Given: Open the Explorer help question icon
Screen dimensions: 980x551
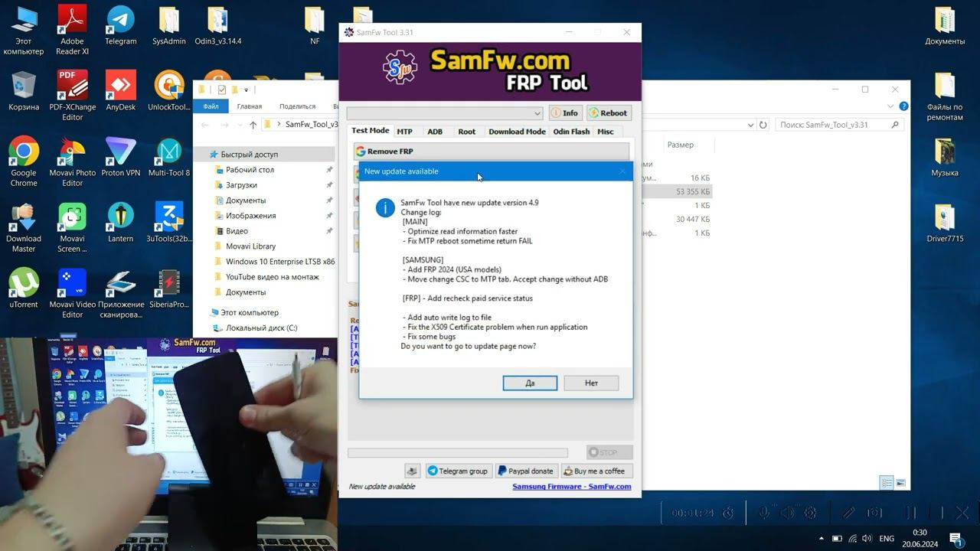Looking at the screenshot, I should (904, 106).
